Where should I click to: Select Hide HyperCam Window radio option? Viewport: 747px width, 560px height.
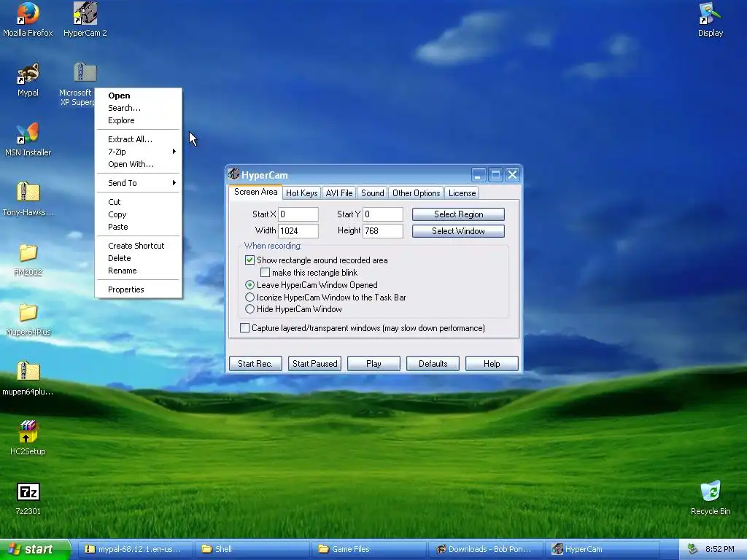pyautogui.click(x=249, y=309)
